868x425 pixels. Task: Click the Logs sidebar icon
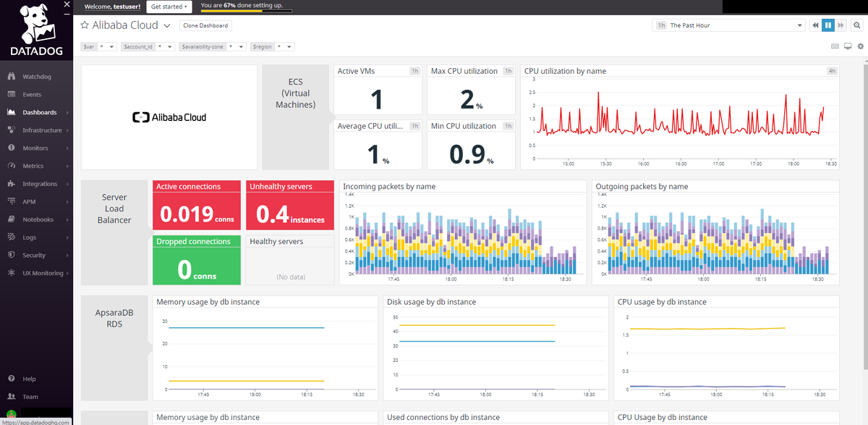(x=11, y=237)
